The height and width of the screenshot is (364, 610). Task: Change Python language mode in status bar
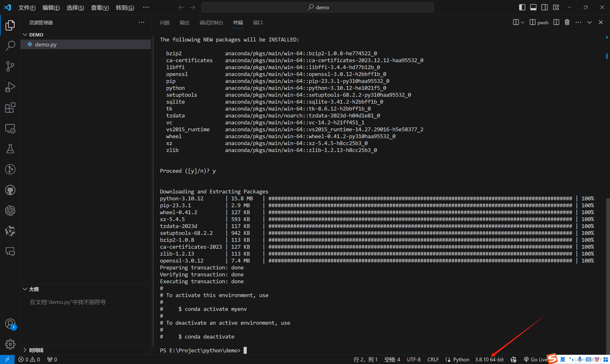click(461, 359)
